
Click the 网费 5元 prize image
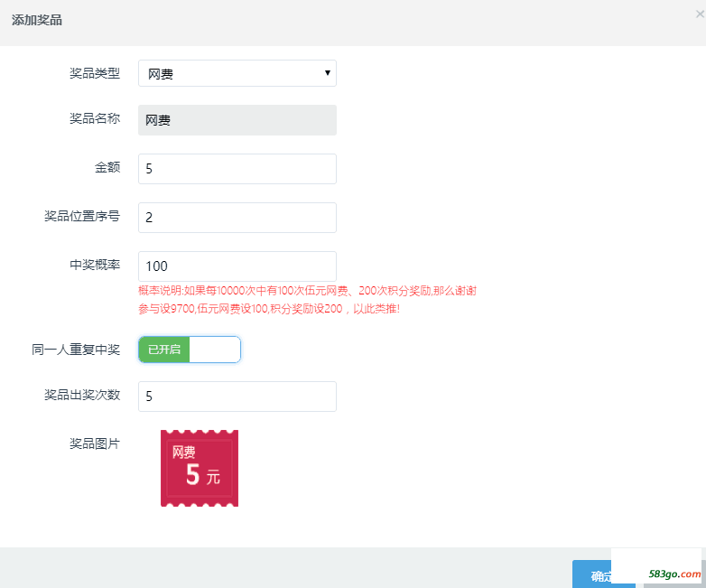(200, 468)
